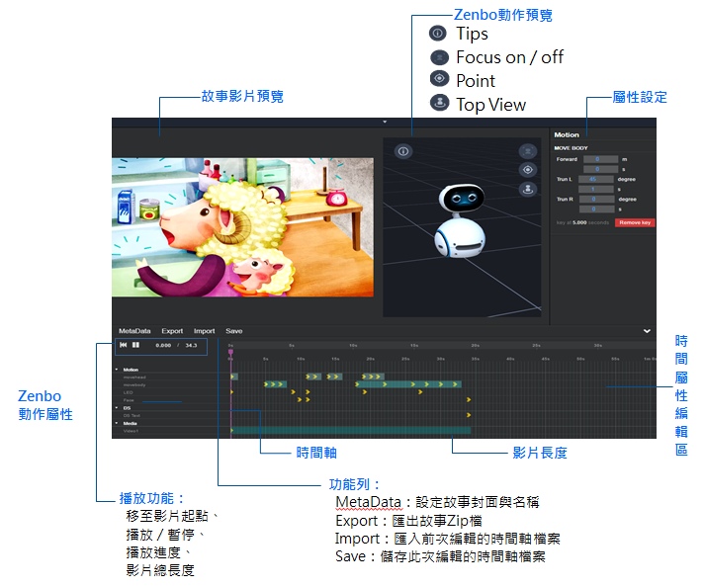The width and height of the screenshot is (705, 588).
Task: Select the LED track
Action: 129,392
